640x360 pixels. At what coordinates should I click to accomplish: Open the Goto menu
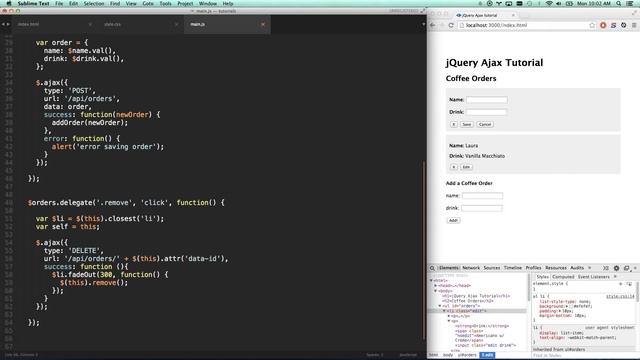coord(148,3)
